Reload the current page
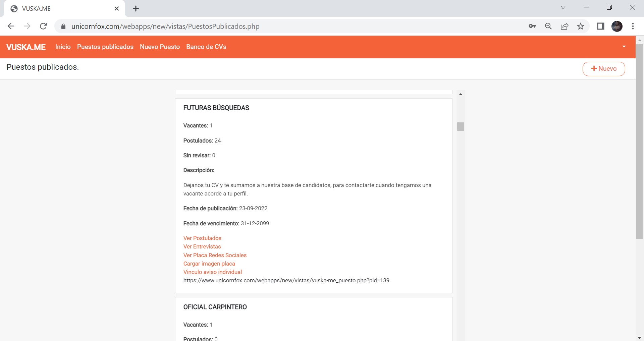Image resolution: width=644 pixels, height=341 pixels. (43, 26)
